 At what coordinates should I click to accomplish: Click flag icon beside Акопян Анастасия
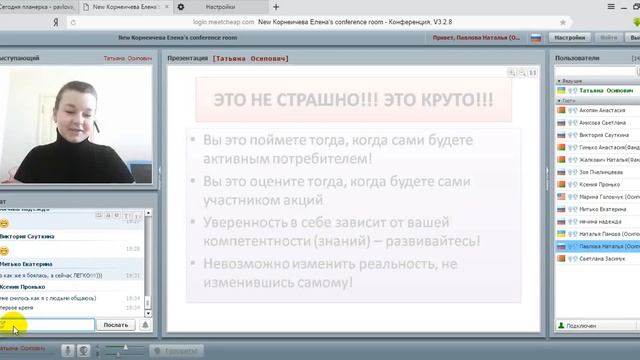561,110
